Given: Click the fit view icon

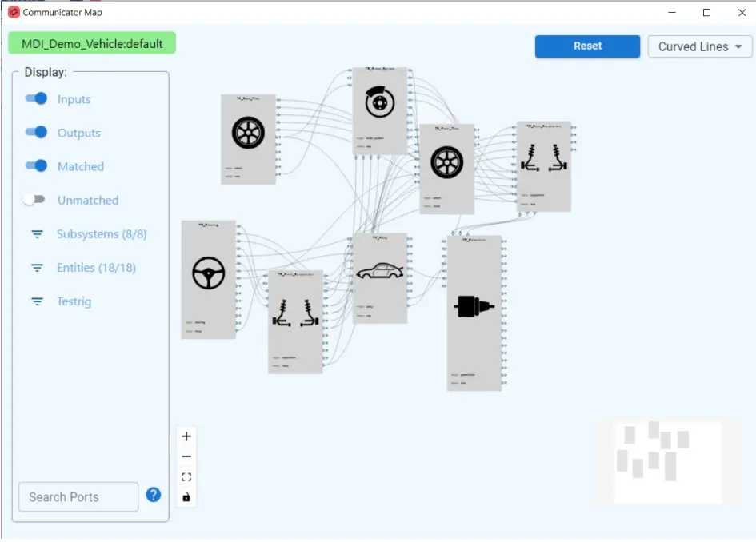Looking at the screenshot, I should click(x=186, y=477).
